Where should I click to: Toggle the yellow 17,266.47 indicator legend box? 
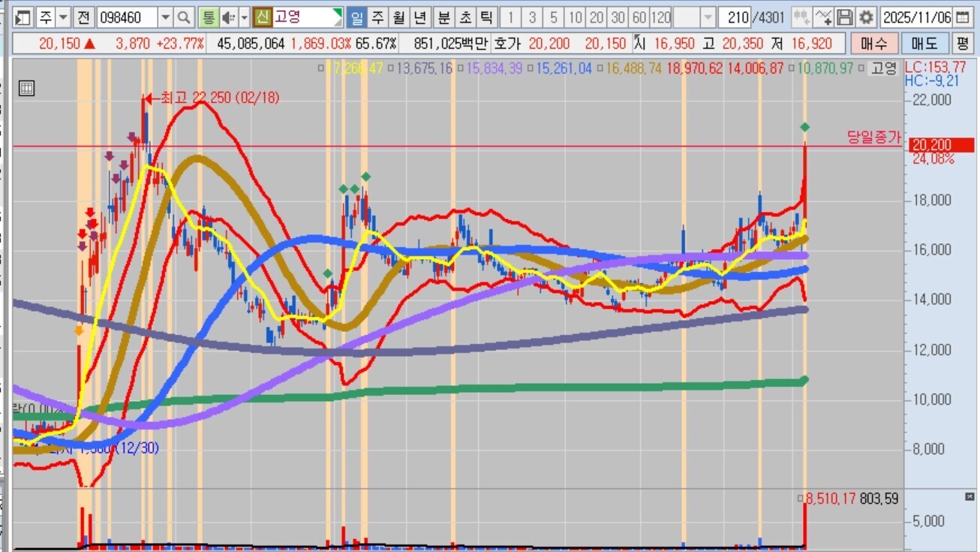(x=321, y=68)
